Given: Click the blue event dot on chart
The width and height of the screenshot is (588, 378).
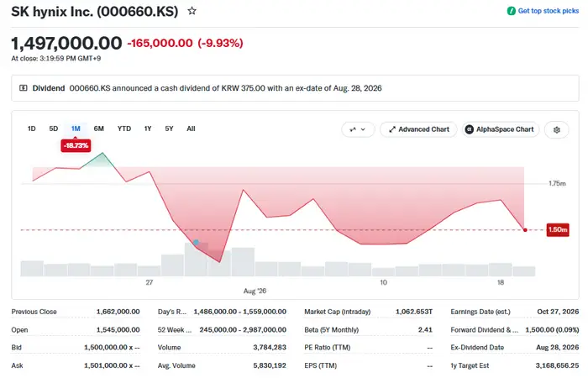Looking at the screenshot, I should click(x=196, y=242).
